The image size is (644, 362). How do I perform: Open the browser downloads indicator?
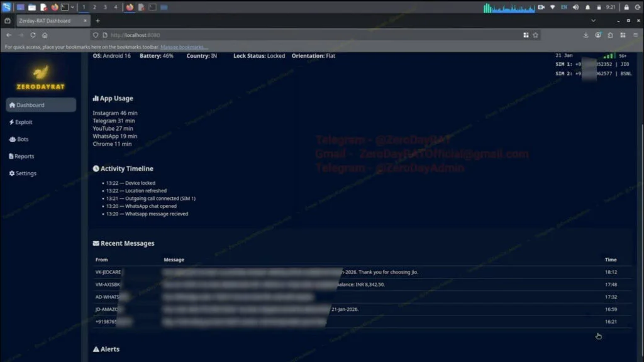coord(586,35)
